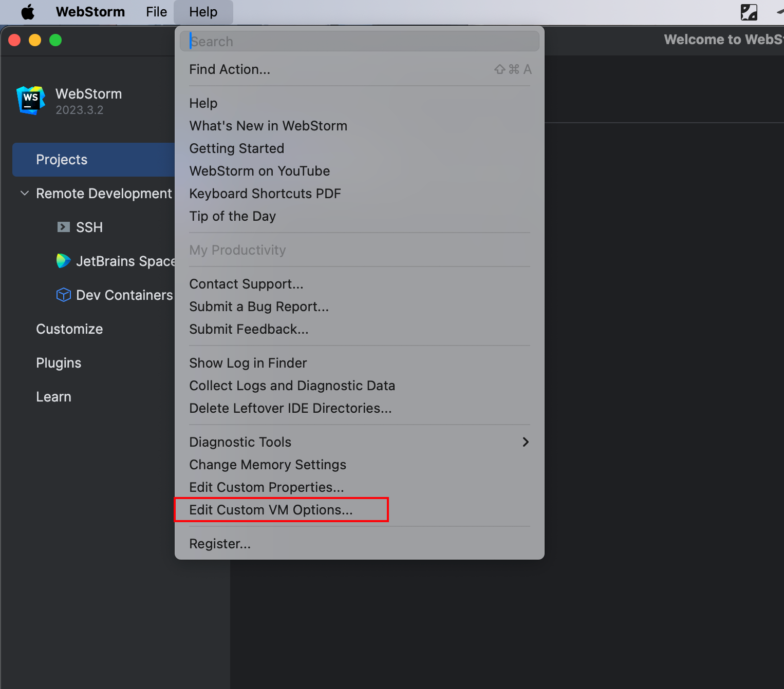Screen dimensions: 784x689
Task: Open Keyboard Shortcuts PDF
Action: 265,194
